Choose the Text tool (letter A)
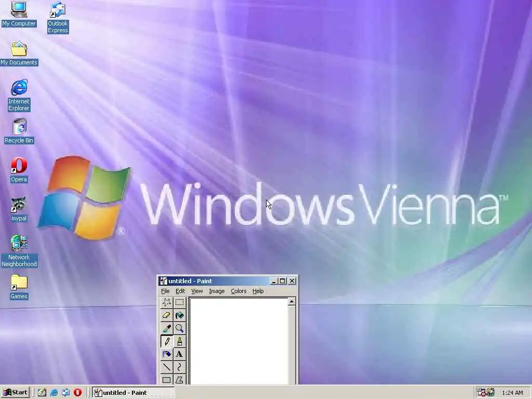 point(179,354)
